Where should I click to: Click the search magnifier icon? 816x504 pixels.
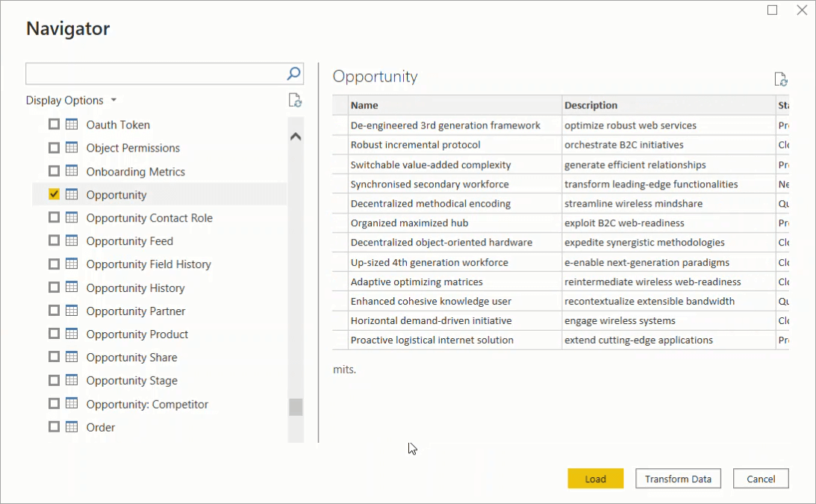click(x=293, y=73)
